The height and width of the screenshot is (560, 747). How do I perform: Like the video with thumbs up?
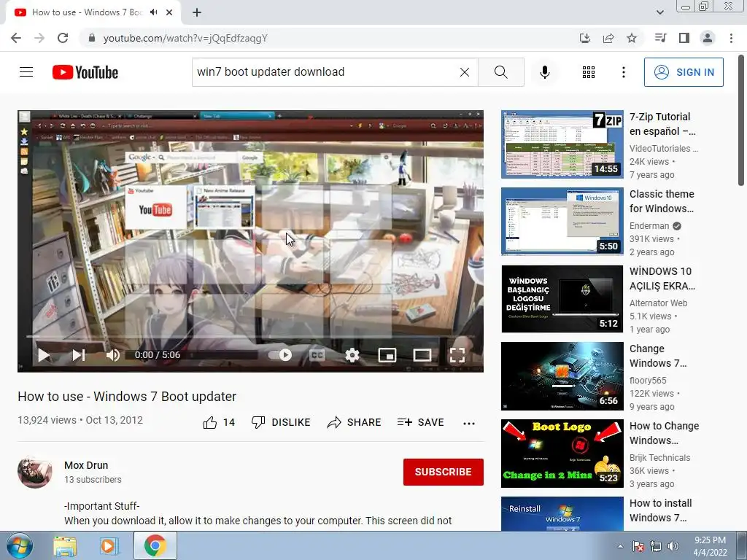click(219, 422)
